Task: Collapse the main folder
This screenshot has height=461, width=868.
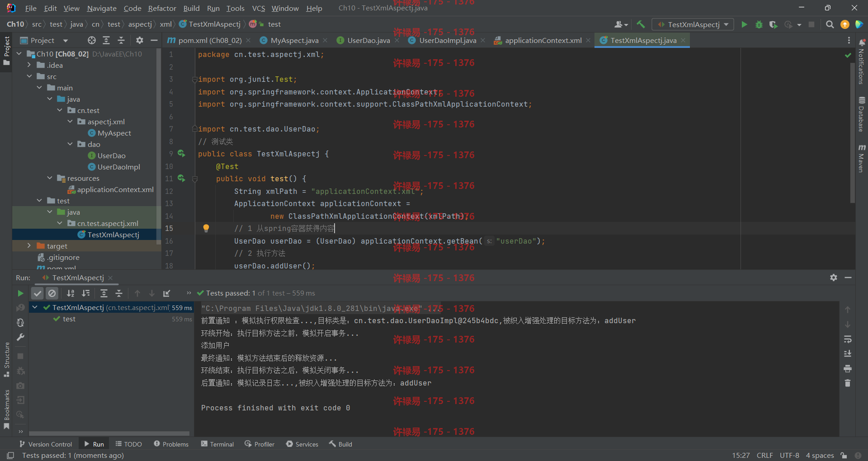Action: 40,88
